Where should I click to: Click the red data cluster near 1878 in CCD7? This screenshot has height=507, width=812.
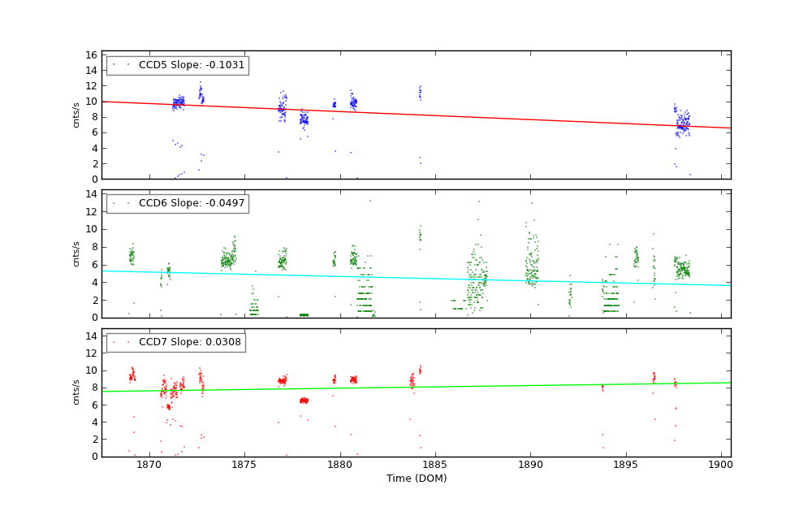tap(304, 401)
